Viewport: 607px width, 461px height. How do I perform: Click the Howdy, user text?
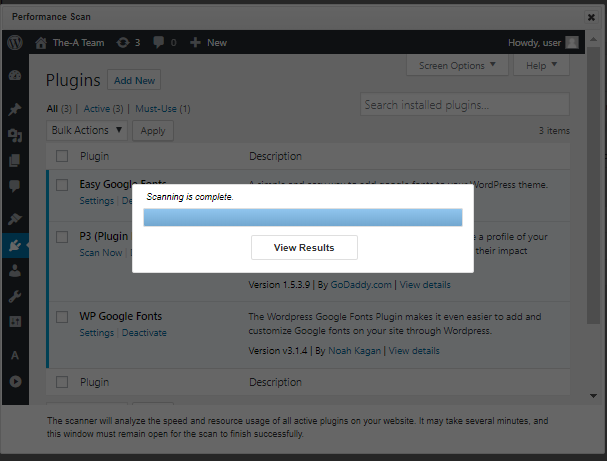pos(534,43)
